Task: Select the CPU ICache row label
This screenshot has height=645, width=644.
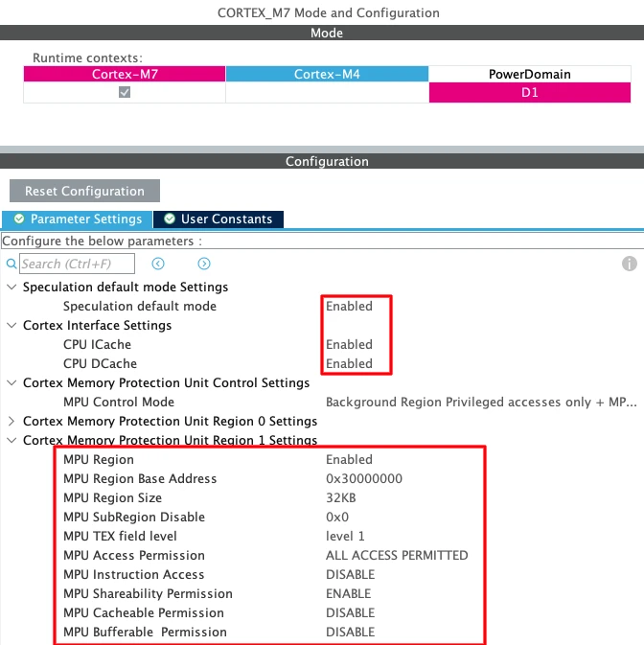Action: coord(97,344)
